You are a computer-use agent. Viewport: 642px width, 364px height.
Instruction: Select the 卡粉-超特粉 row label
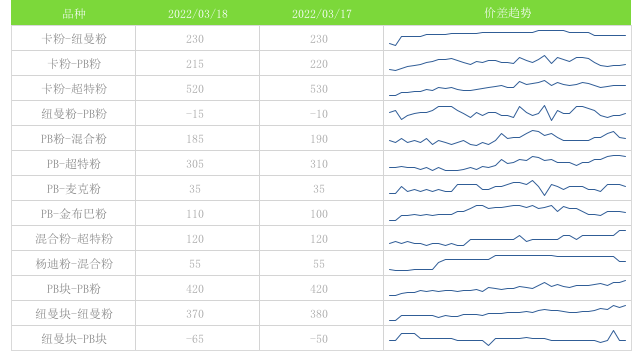[x=74, y=89]
